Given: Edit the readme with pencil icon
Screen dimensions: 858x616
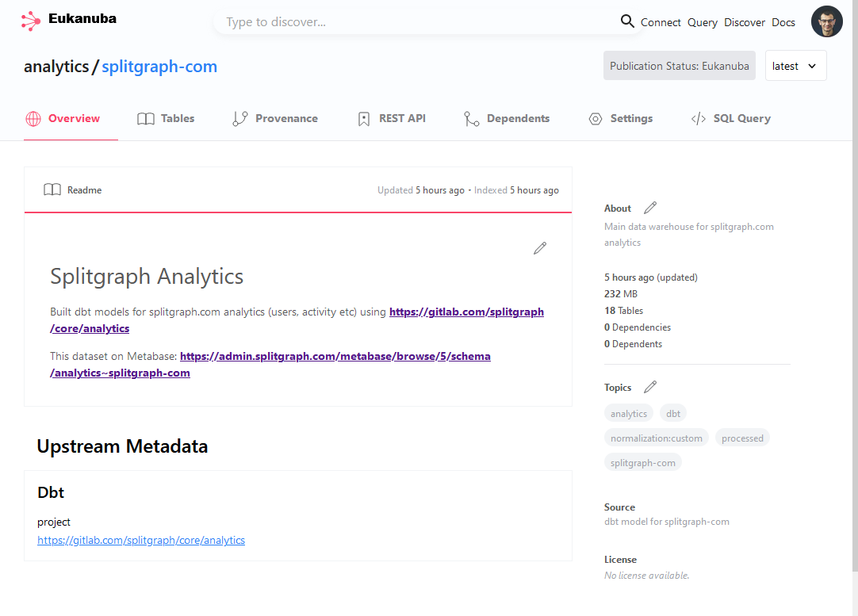Looking at the screenshot, I should point(540,248).
